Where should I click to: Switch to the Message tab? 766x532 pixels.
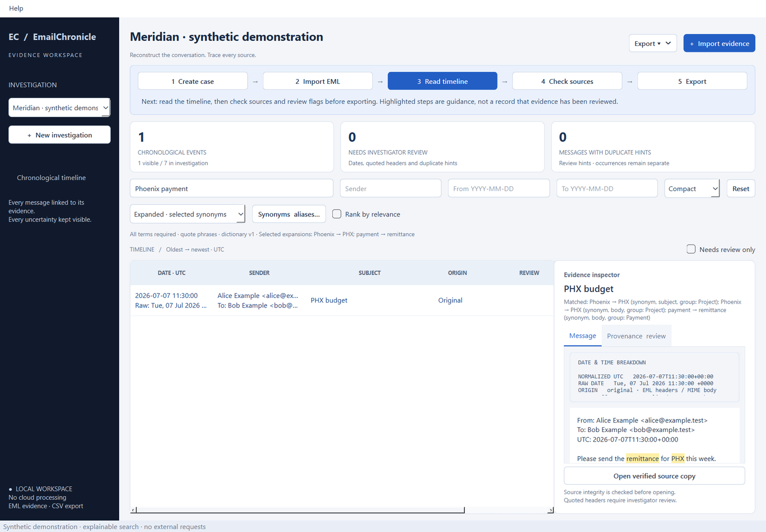pyautogui.click(x=583, y=336)
